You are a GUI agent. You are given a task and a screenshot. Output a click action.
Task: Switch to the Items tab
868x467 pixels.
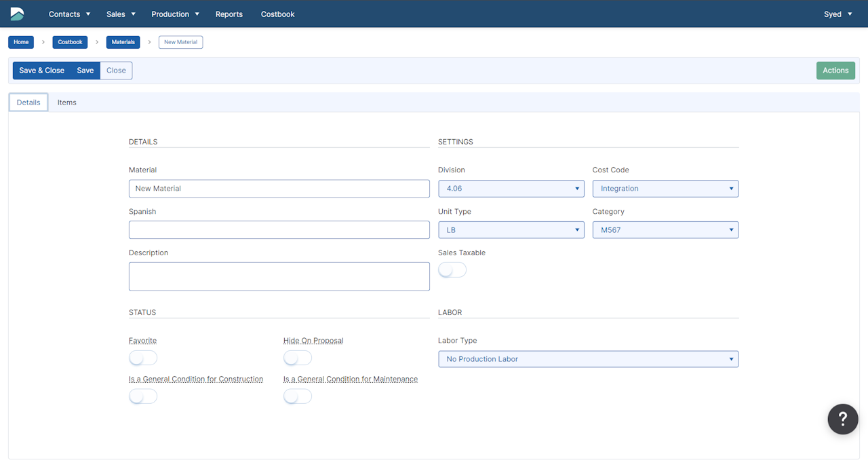click(66, 102)
